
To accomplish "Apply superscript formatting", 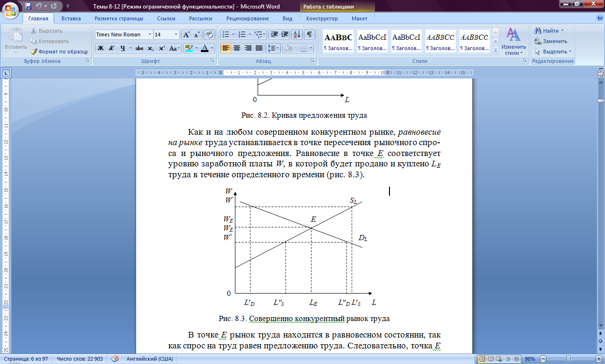I will (162, 48).
